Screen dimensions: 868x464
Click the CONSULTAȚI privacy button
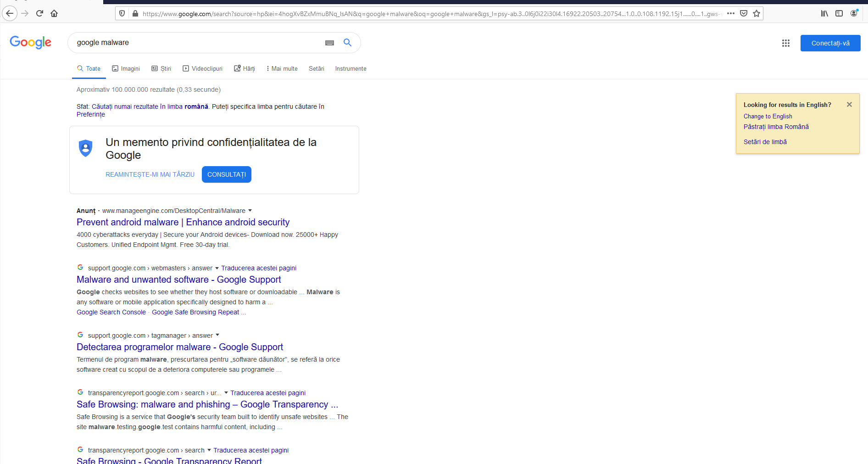pos(226,174)
